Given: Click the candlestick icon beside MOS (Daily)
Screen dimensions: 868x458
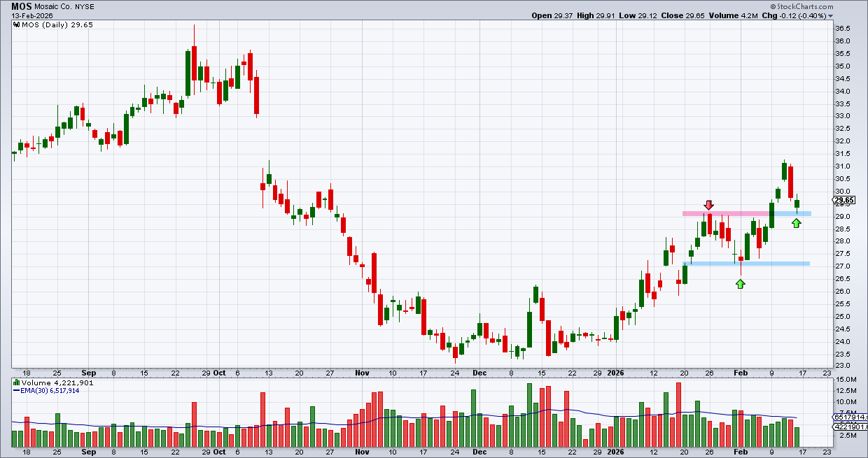Looking at the screenshot, I should (17, 25).
